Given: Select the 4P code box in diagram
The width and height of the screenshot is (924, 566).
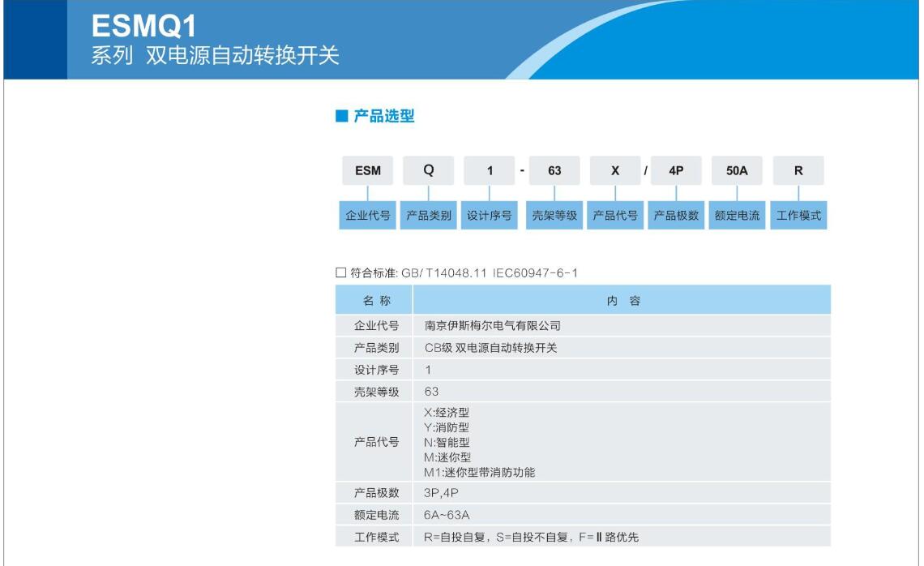Looking at the screenshot, I should (676, 171).
